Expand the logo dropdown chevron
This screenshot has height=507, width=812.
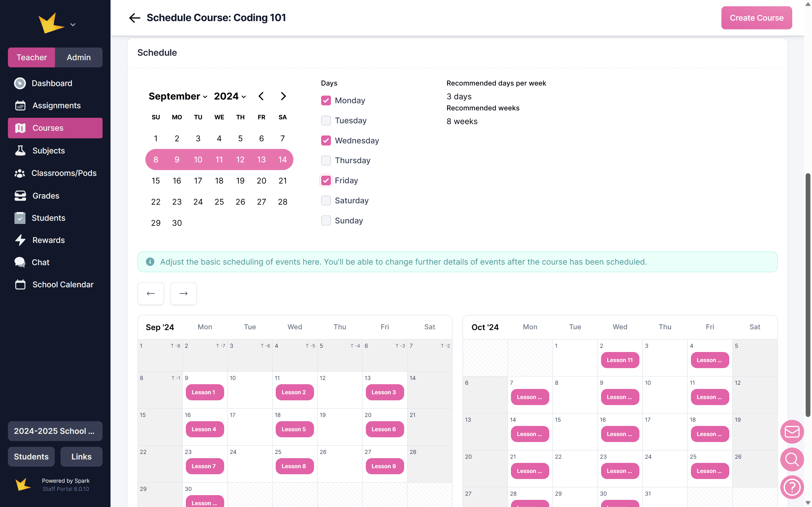click(x=73, y=25)
